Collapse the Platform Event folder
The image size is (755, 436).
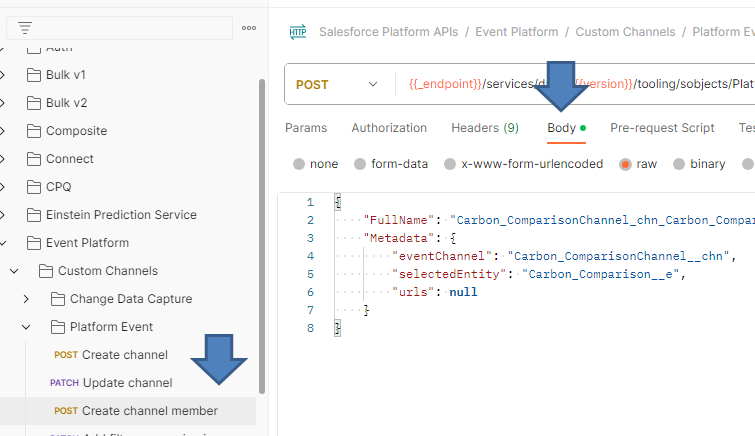[26, 327]
